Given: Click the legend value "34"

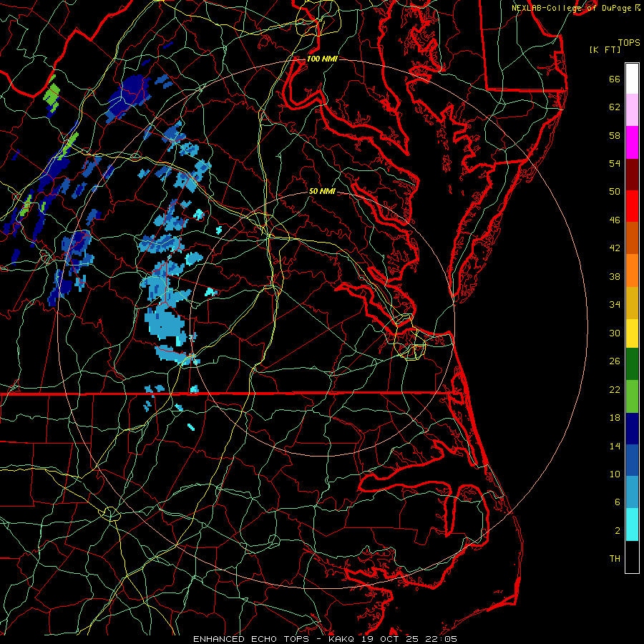Looking at the screenshot, I should point(615,304).
